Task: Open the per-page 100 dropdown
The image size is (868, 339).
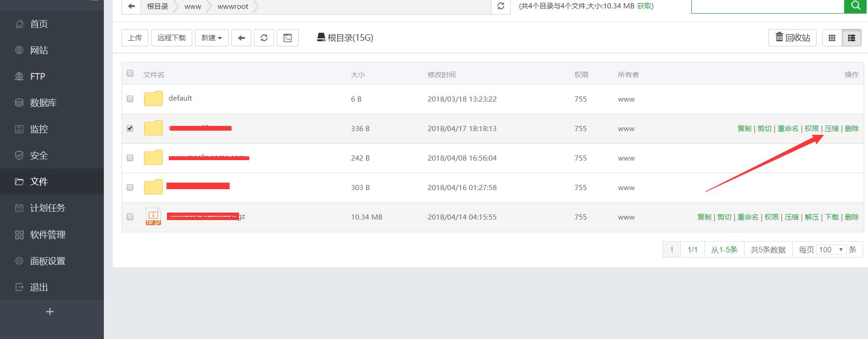Action: coord(831,250)
